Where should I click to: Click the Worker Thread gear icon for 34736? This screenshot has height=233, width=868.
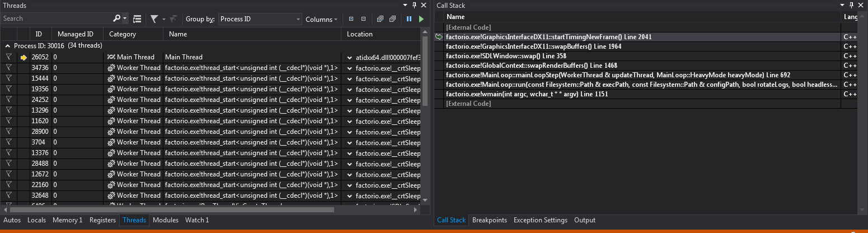click(111, 68)
